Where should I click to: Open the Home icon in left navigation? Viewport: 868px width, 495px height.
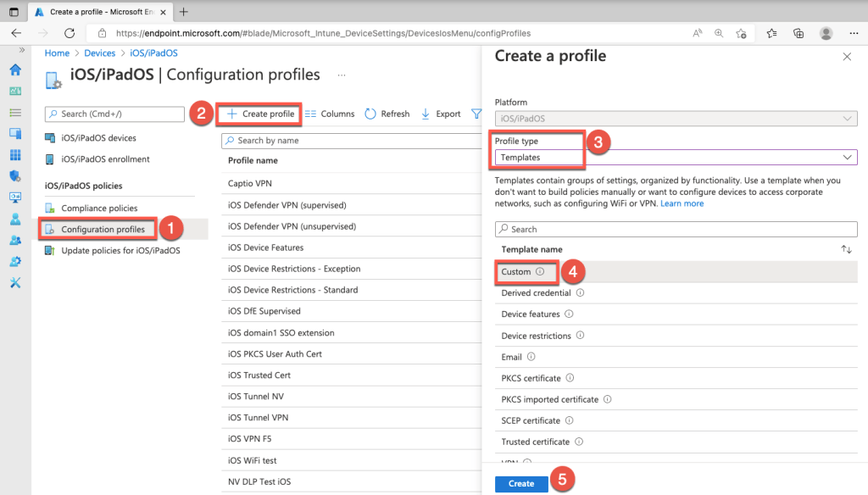(14, 70)
